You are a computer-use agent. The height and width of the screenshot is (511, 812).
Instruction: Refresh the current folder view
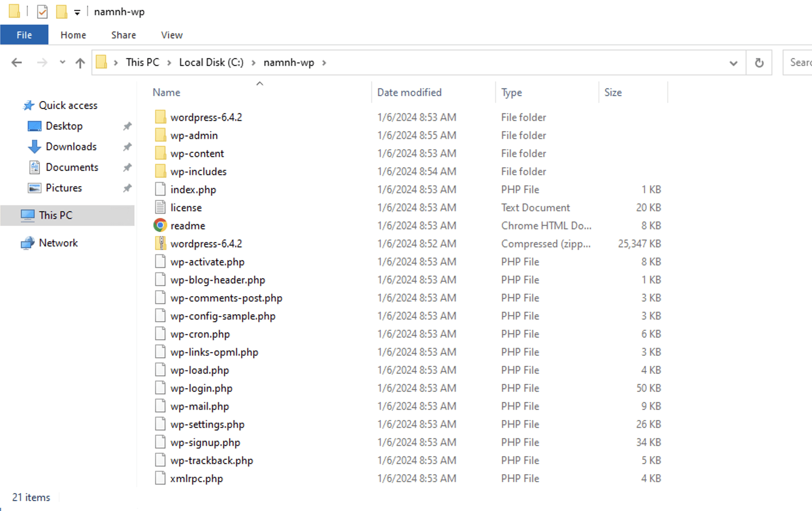tap(759, 63)
